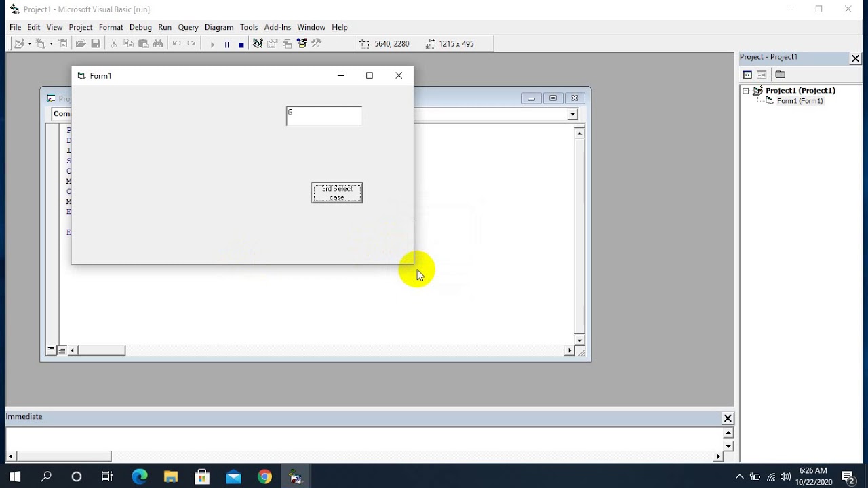Open the Add-Ins menu
868x488 pixels.
tap(277, 27)
